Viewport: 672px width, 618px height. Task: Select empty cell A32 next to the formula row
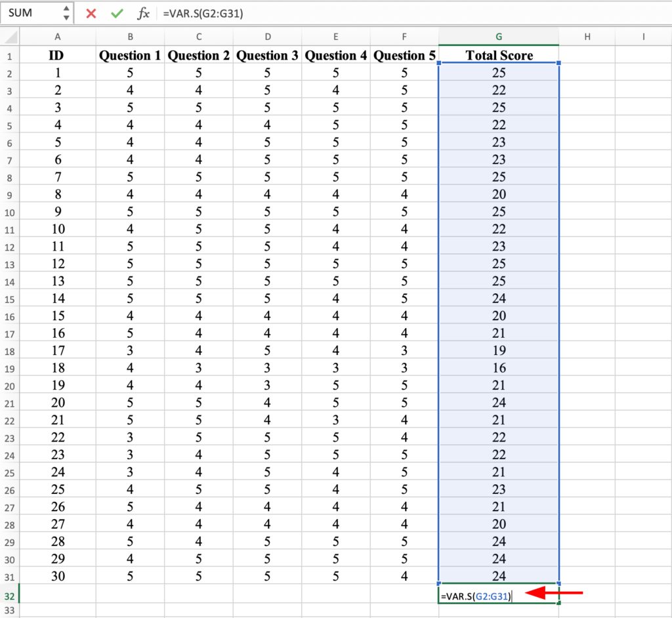[57, 595]
